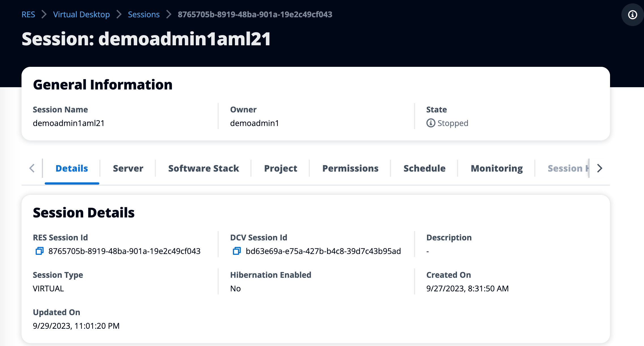Open the Monitoring tab
The height and width of the screenshot is (346, 644).
click(497, 168)
